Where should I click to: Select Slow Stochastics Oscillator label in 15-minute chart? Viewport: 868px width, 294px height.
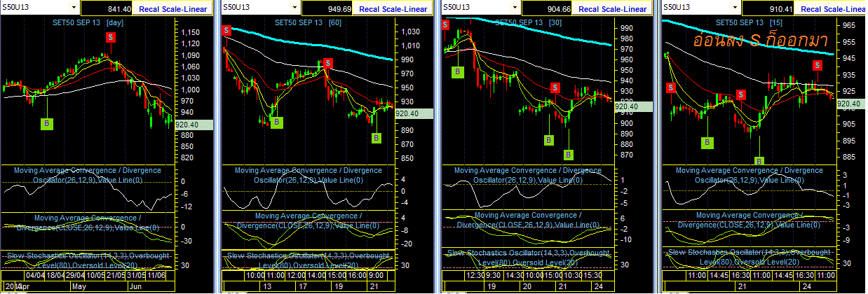[749, 257]
